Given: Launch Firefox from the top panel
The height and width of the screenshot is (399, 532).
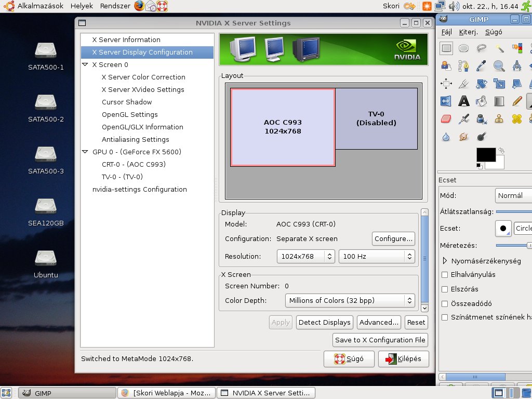Looking at the screenshot, I should [x=139, y=6].
